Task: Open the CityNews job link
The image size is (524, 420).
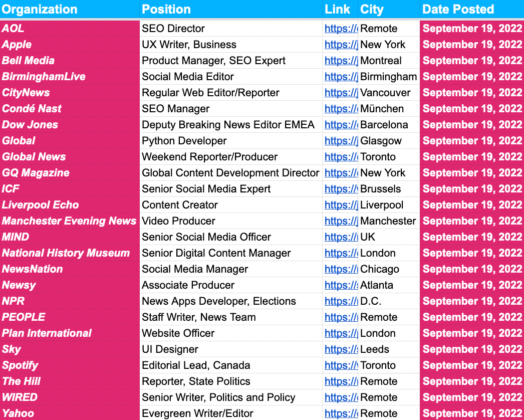Action: tap(341, 93)
